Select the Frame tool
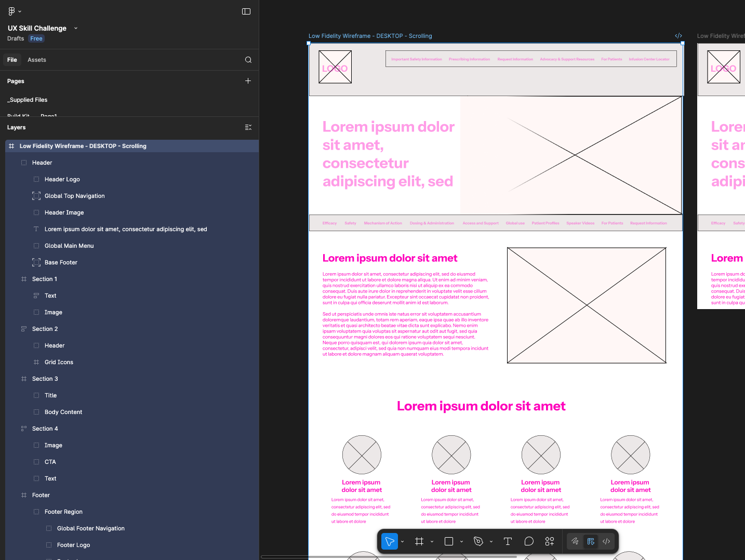745x560 pixels. coord(419,541)
